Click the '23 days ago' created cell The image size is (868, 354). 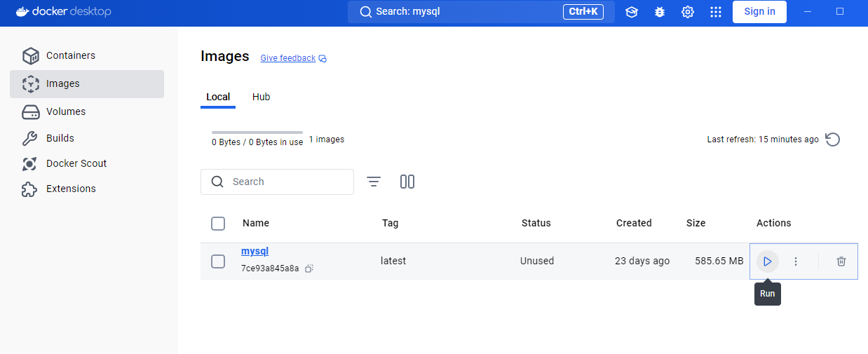tap(642, 261)
